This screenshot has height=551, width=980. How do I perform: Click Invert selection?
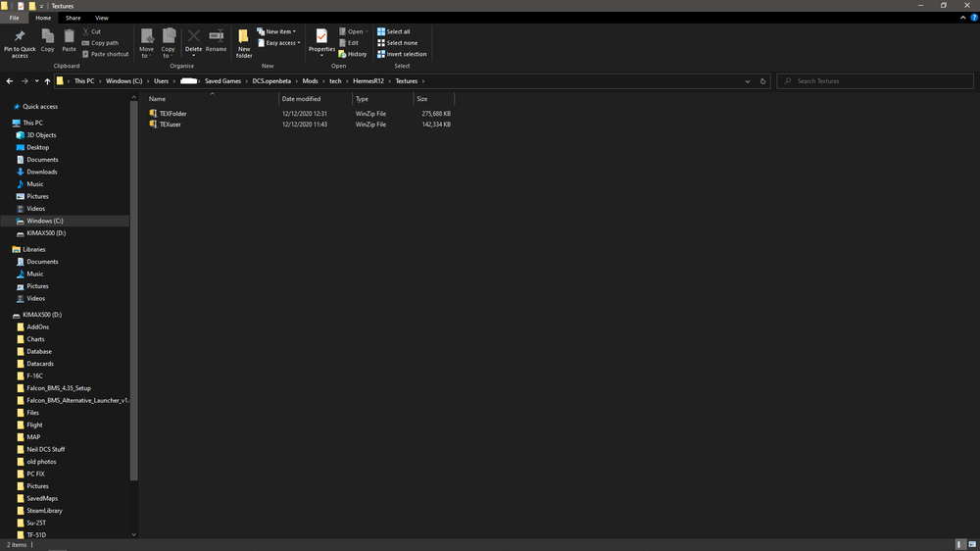[x=402, y=54]
